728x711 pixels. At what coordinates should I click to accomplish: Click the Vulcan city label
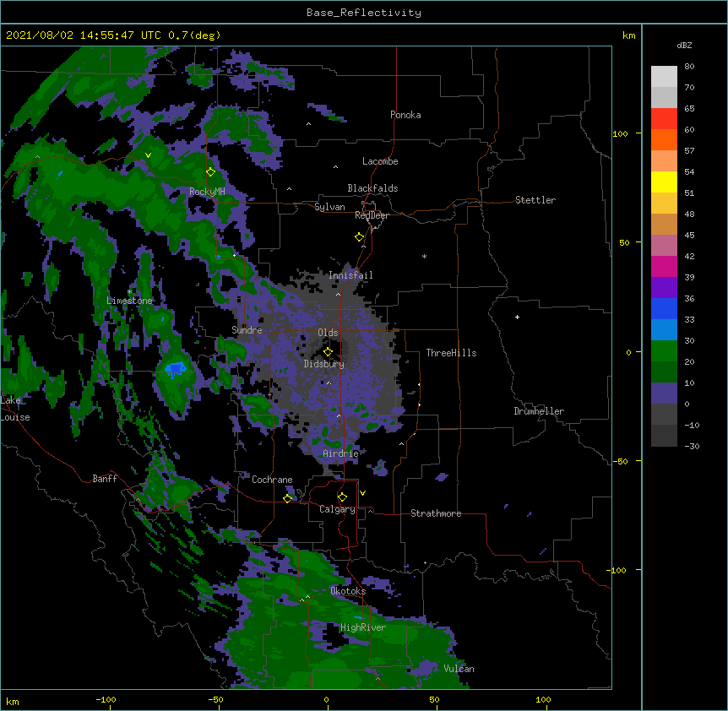click(459, 669)
